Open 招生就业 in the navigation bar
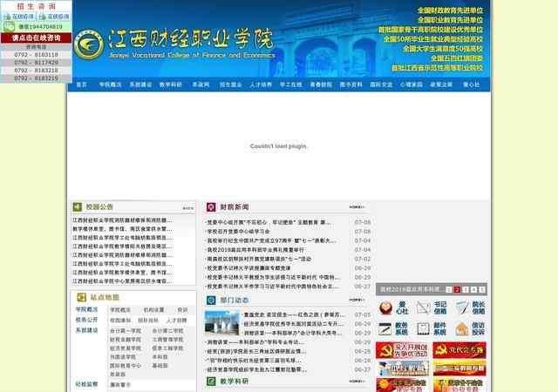Screen dimensions: 558x392 pyautogui.click(x=230, y=84)
